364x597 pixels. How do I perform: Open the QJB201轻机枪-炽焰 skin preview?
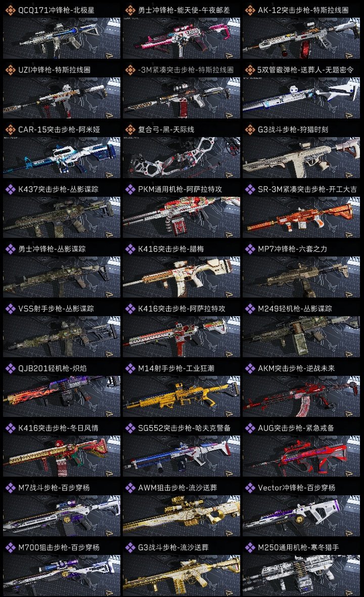pos(62,396)
